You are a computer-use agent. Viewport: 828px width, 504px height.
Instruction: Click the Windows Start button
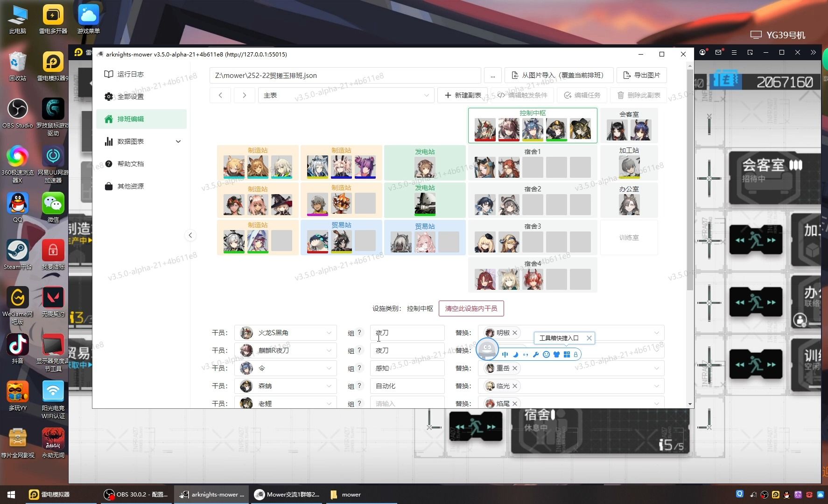pos(11,495)
